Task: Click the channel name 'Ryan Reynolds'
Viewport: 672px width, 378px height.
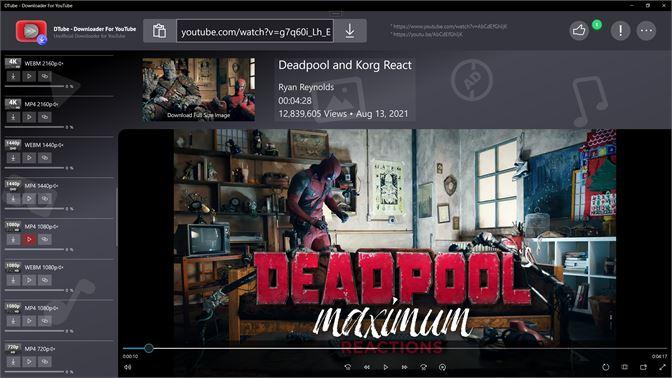Action: click(x=306, y=87)
